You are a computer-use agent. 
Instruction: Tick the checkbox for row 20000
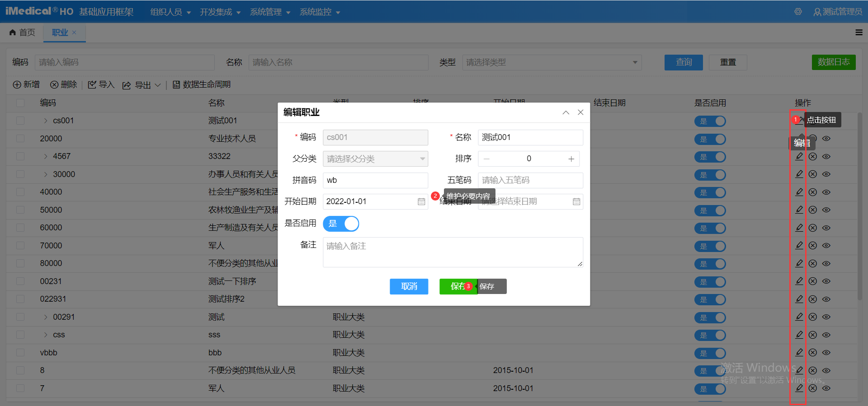pos(20,139)
